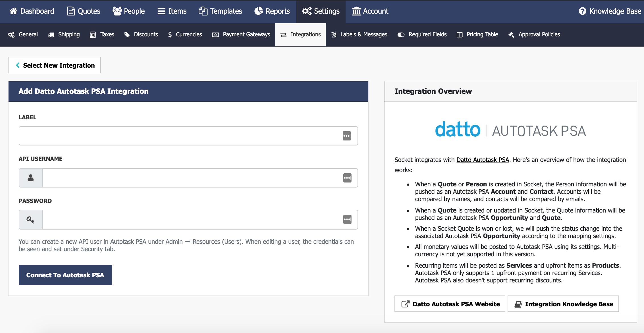Click the Shipping truck icon
Viewport: 644px width, 333px height.
pyautogui.click(x=51, y=35)
